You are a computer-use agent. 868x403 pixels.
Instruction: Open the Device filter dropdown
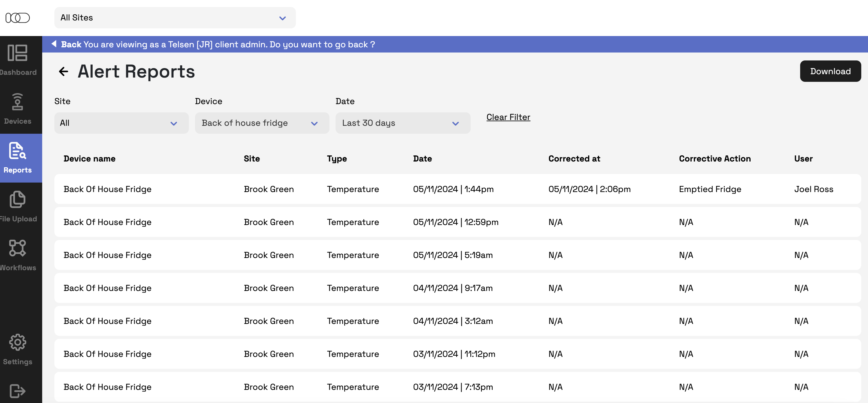click(x=262, y=123)
